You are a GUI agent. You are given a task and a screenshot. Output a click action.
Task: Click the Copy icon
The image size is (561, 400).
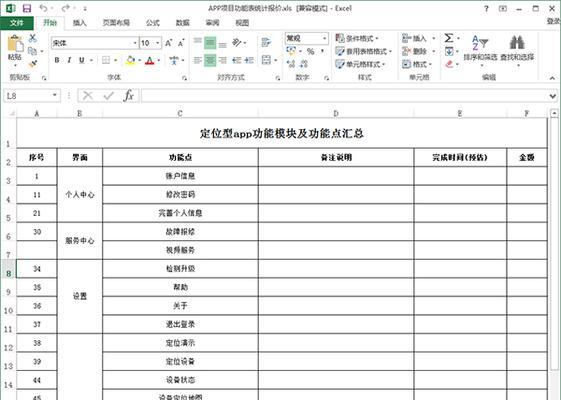(33, 51)
